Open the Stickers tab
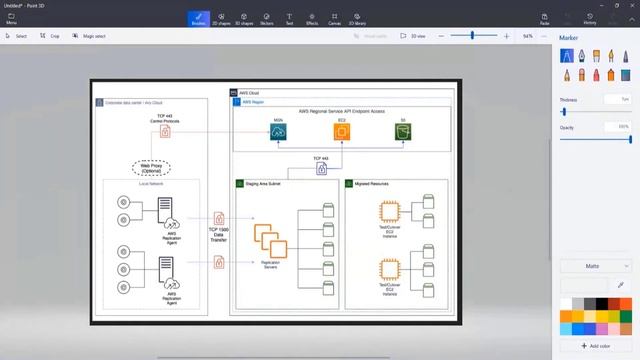Viewport: 640px width, 360px height. point(267,19)
